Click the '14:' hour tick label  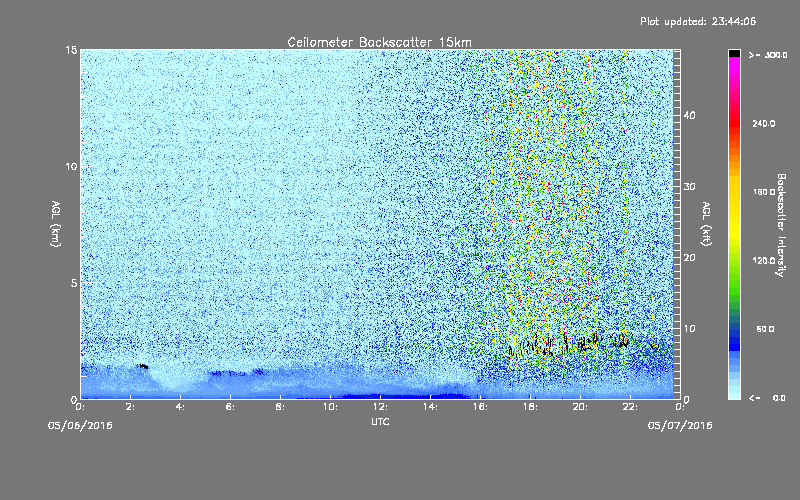tap(431, 407)
